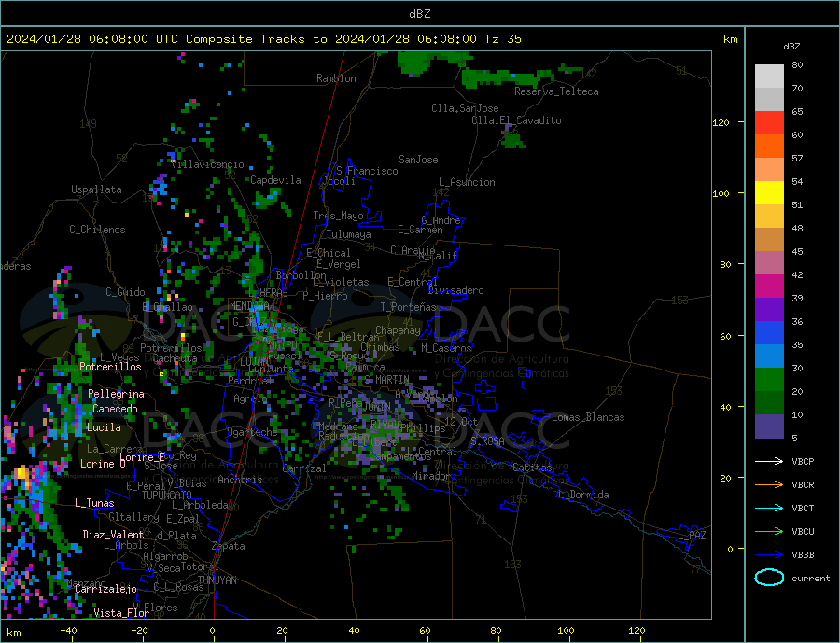
Task: Click the cyan 'current' ellipse legend symbol
Action: (769, 578)
